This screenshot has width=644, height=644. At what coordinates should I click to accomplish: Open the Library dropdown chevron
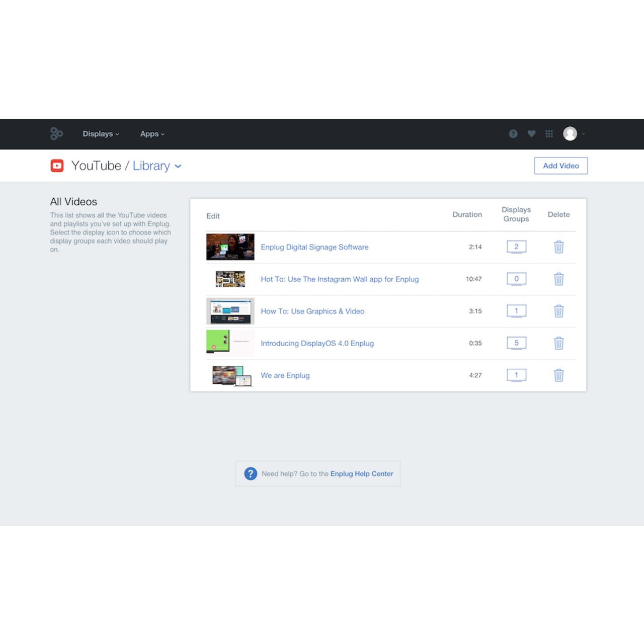178,166
